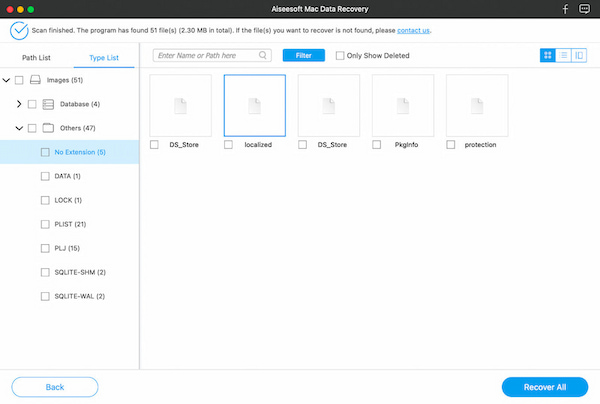Expand the Database tree node

(19, 104)
